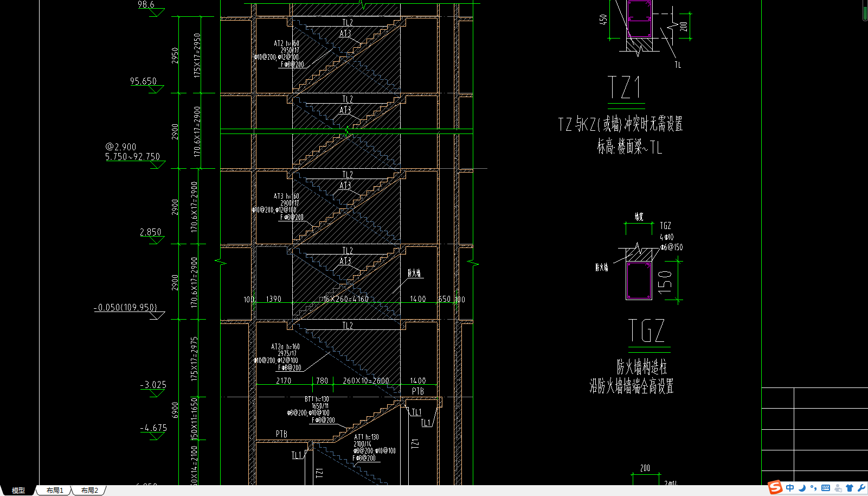The width and height of the screenshot is (868, 496).
Task: Switch the Chinese punctuation mode icon
Action: click(x=814, y=488)
